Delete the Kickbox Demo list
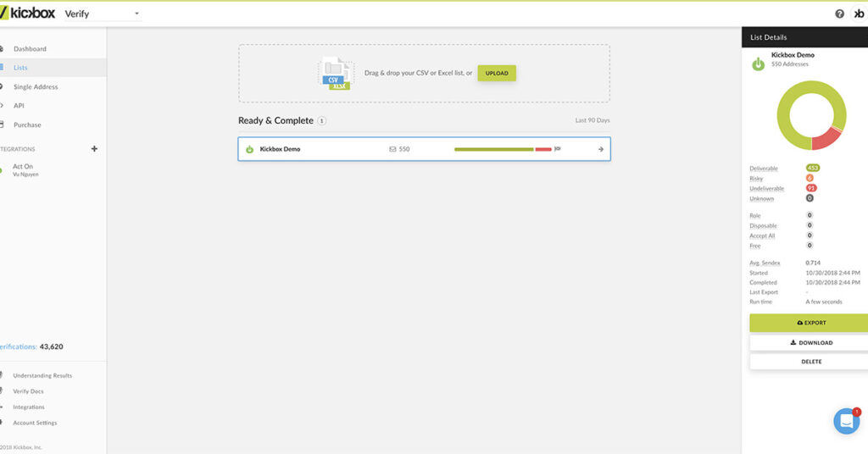Image resolution: width=868 pixels, height=454 pixels. [x=810, y=362]
